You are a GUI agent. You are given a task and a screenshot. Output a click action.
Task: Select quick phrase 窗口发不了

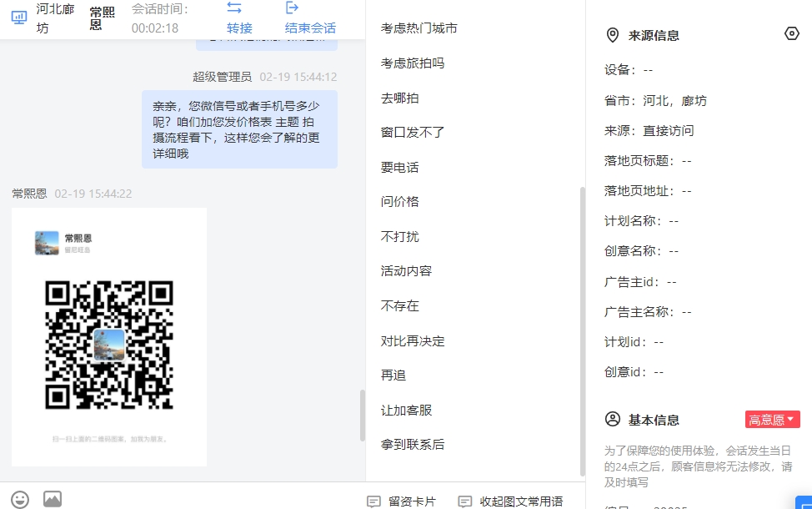412,133
